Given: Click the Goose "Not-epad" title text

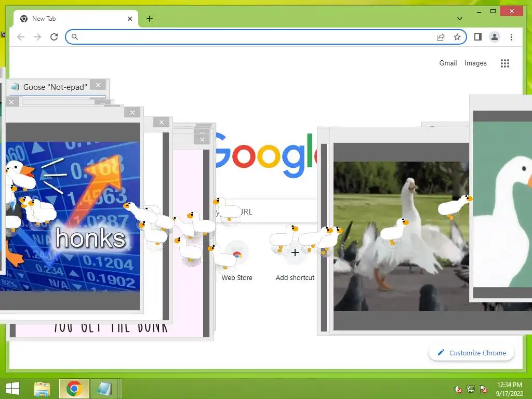Looking at the screenshot, I should click(55, 87).
